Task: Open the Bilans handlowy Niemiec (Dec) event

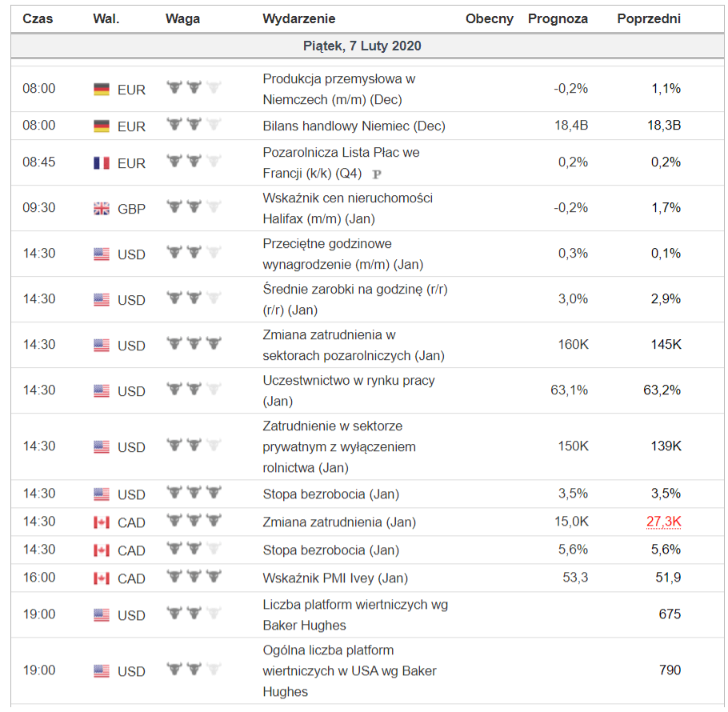Action: 354,126
